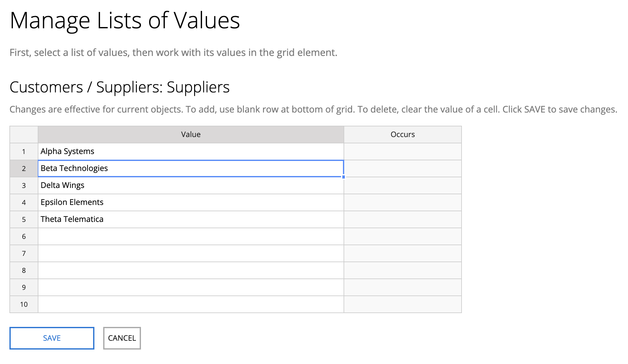The image size is (628, 364).
Task: Click the Occurs cell beside Delta Wings
Action: 402,185
